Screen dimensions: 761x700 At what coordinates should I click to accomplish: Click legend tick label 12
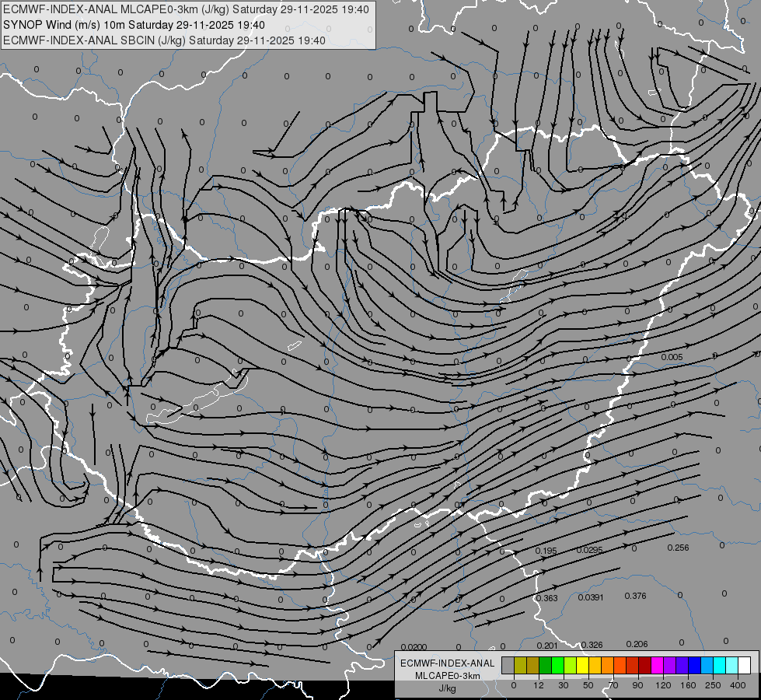(539, 685)
